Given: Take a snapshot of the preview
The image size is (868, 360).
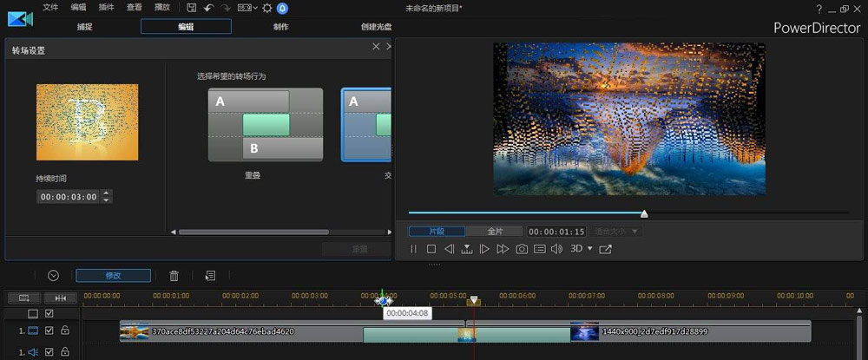Looking at the screenshot, I should [x=522, y=249].
